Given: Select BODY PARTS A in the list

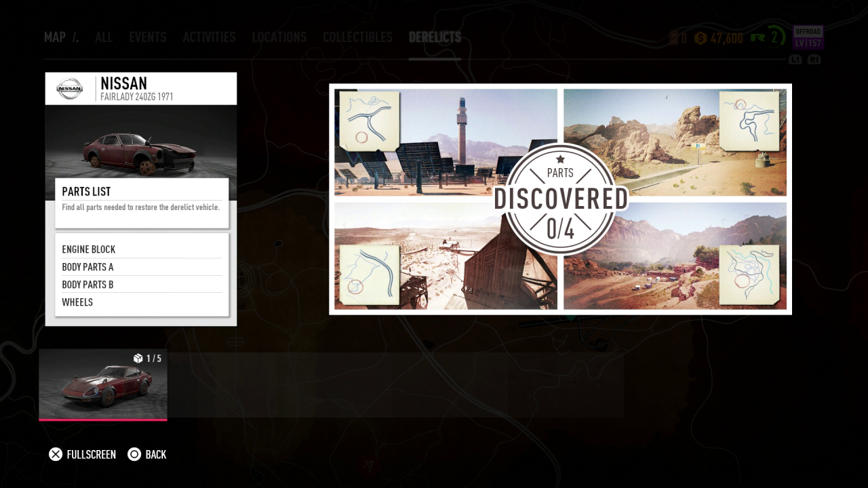Looking at the screenshot, I should click(x=142, y=267).
